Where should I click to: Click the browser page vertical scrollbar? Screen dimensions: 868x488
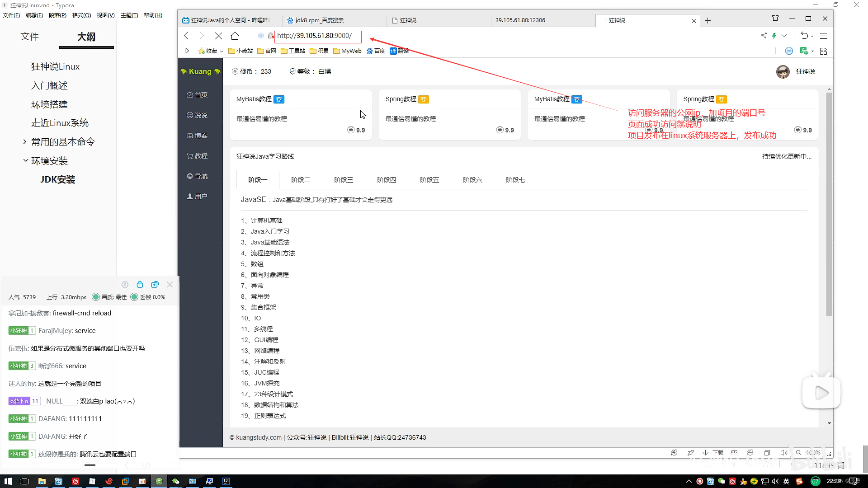tap(829, 203)
